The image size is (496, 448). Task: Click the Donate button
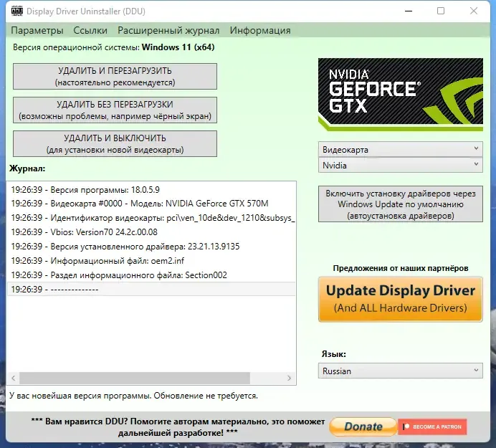pyautogui.click(x=363, y=426)
